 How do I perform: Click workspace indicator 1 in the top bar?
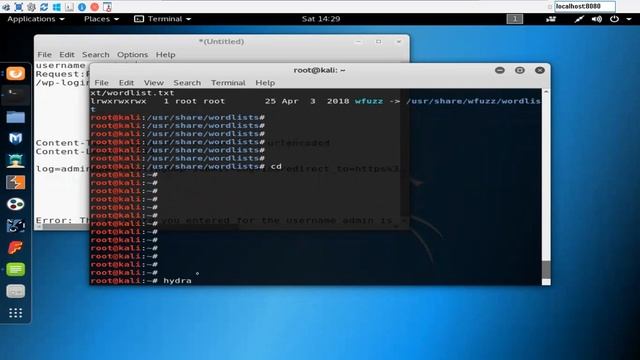click(515, 19)
